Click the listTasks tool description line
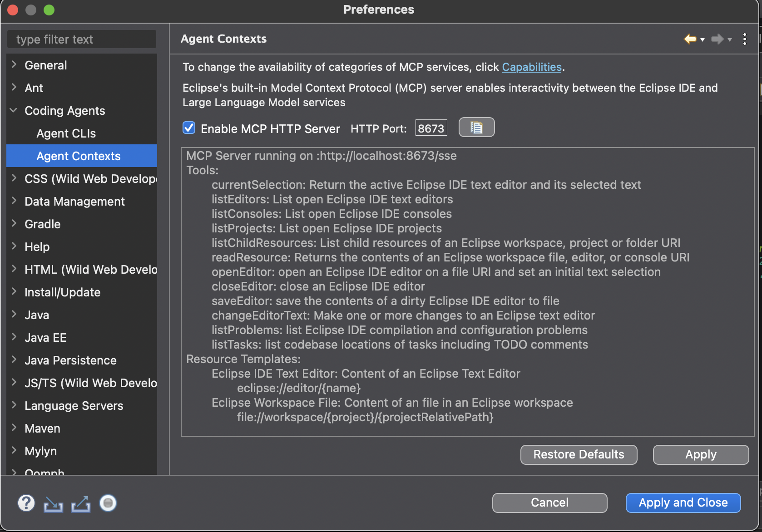 400,345
